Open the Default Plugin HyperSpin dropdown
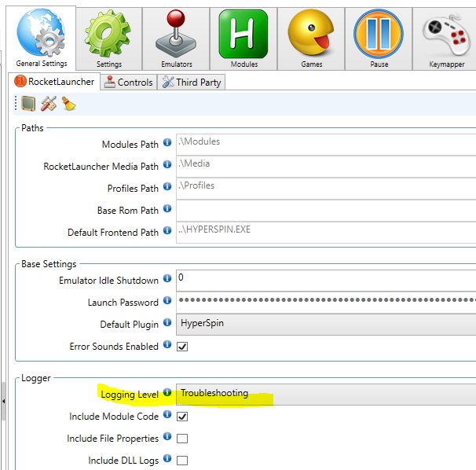Viewport: 476px width, 470px height. [x=325, y=324]
